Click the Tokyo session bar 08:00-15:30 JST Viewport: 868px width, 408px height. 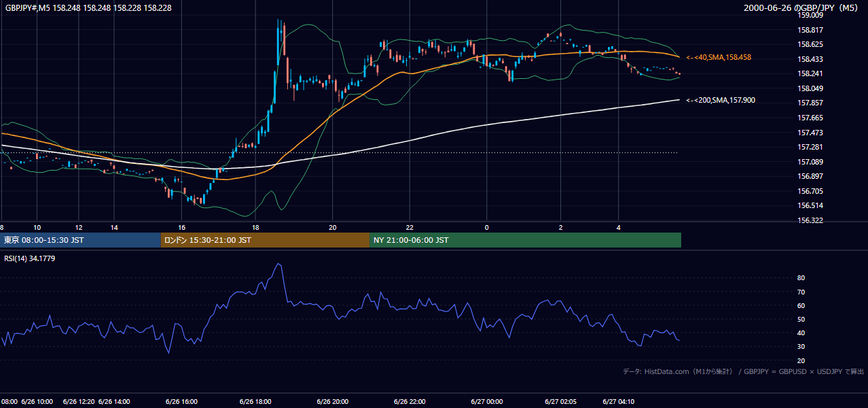pos(80,240)
